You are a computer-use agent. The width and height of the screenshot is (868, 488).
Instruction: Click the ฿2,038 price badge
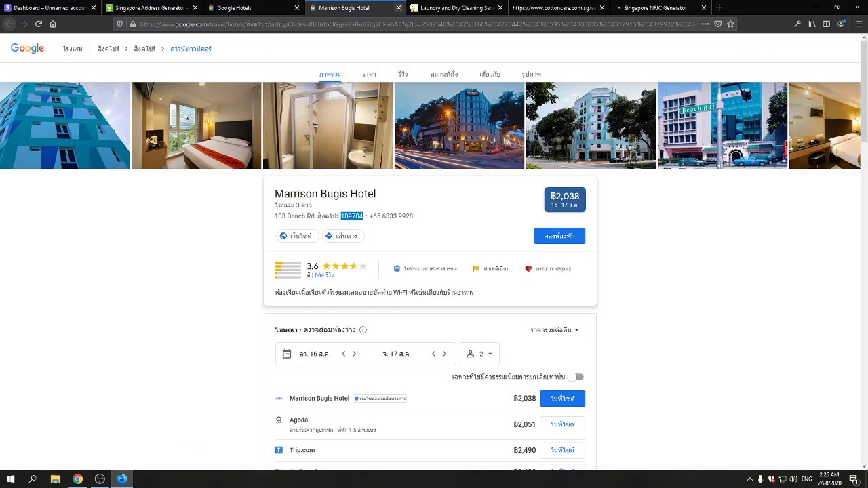(565, 200)
